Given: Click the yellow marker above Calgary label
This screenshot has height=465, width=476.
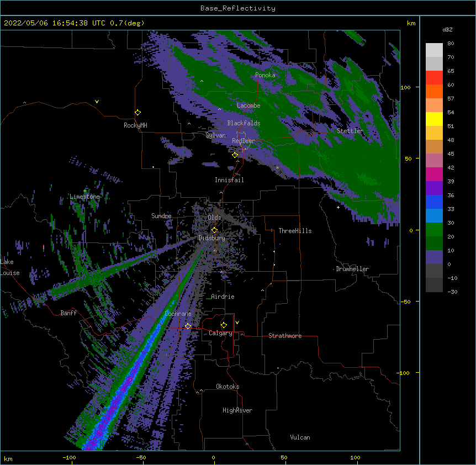Looking at the screenshot, I should coord(224,325).
